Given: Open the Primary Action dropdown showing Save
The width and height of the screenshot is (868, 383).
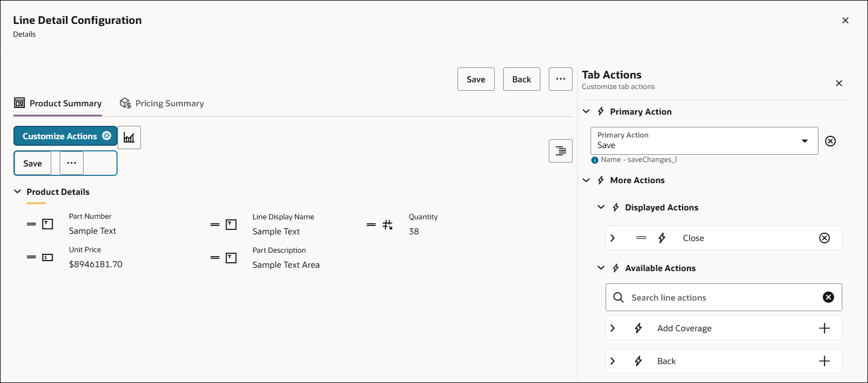Looking at the screenshot, I should click(x=804, y=141).
